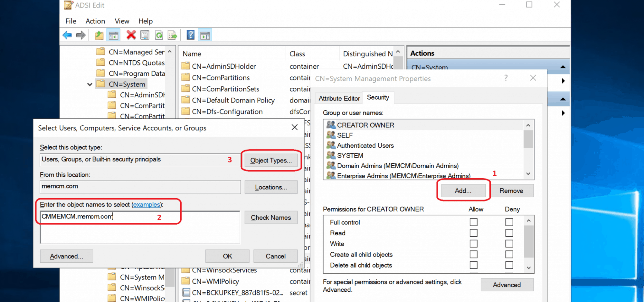The height and width of the screenshot is (302, 644).
Task: Toggle the Show/Hide Console Tree toolbar icon
Action: (x=113, y=35)
